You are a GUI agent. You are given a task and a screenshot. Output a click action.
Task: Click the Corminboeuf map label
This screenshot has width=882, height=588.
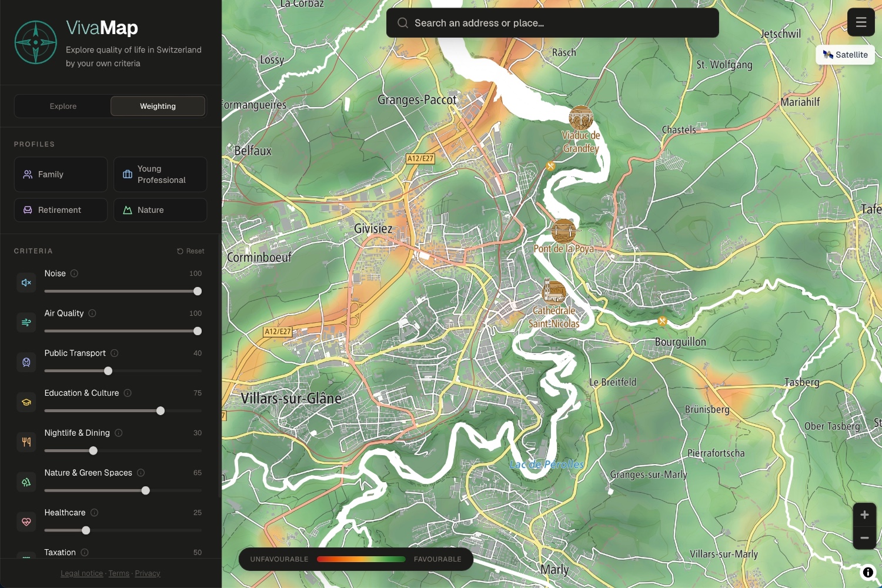[x=259, y=258]
